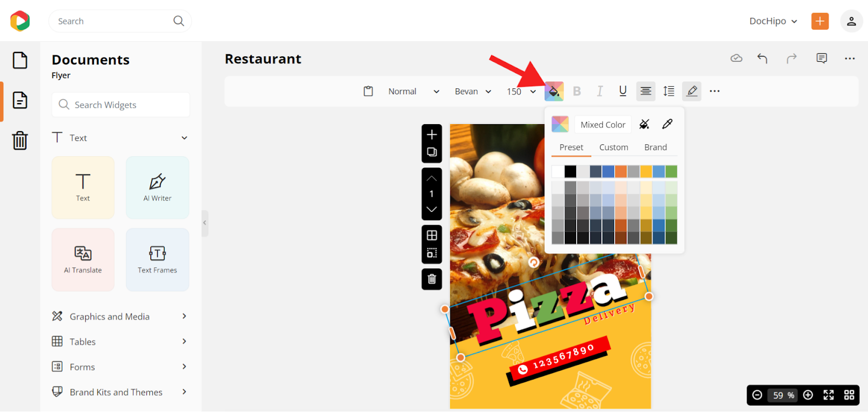Zoom in with the plus icon
This screenshot has width=868, height=412.
[808, 395]
